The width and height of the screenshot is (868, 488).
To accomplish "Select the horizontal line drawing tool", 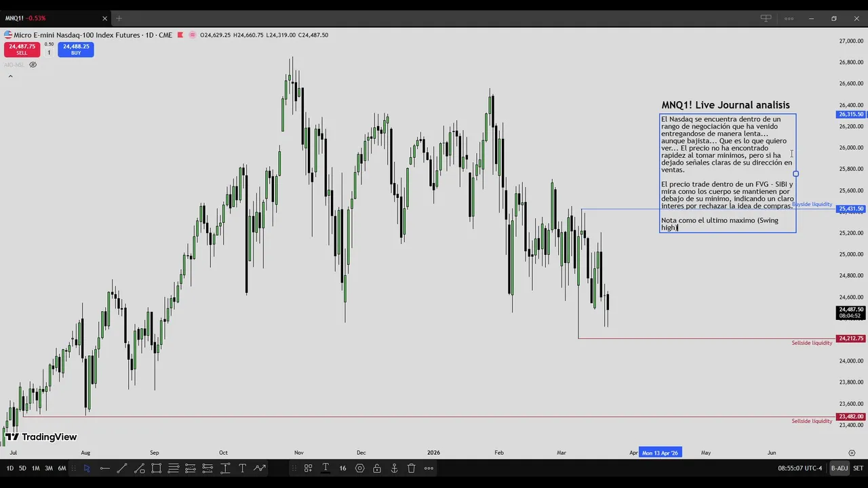I will (104, 468).
